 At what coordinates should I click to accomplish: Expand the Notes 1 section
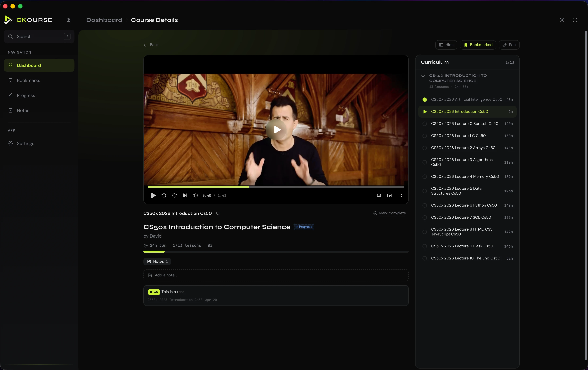157,261
